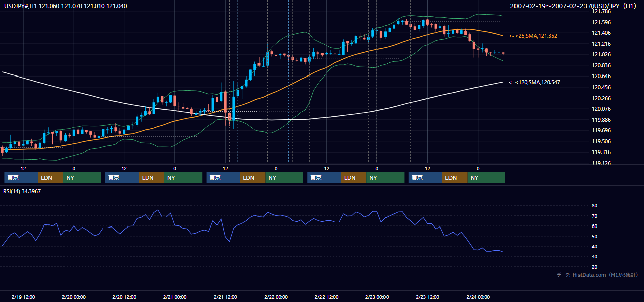Click the leftmost 東京 session block

tap(21, 178)
